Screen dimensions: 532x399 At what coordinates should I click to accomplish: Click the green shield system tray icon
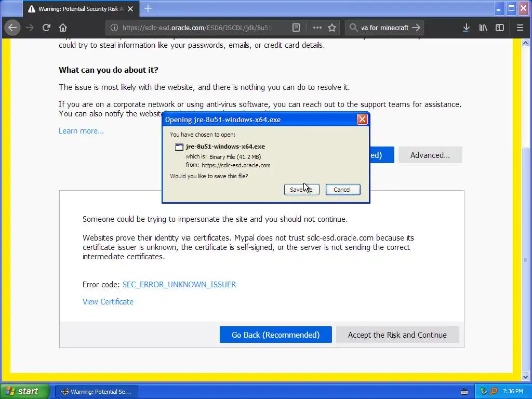tap(484, 392)
